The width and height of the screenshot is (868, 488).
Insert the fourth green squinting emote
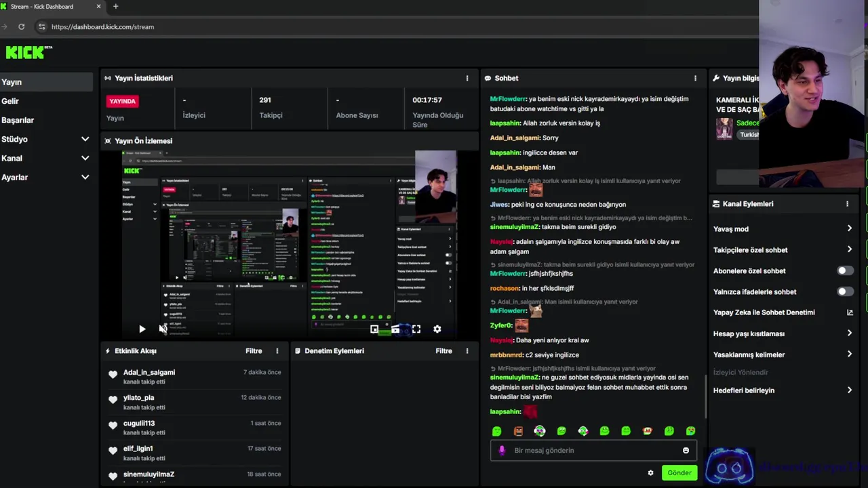click(561, 431)
